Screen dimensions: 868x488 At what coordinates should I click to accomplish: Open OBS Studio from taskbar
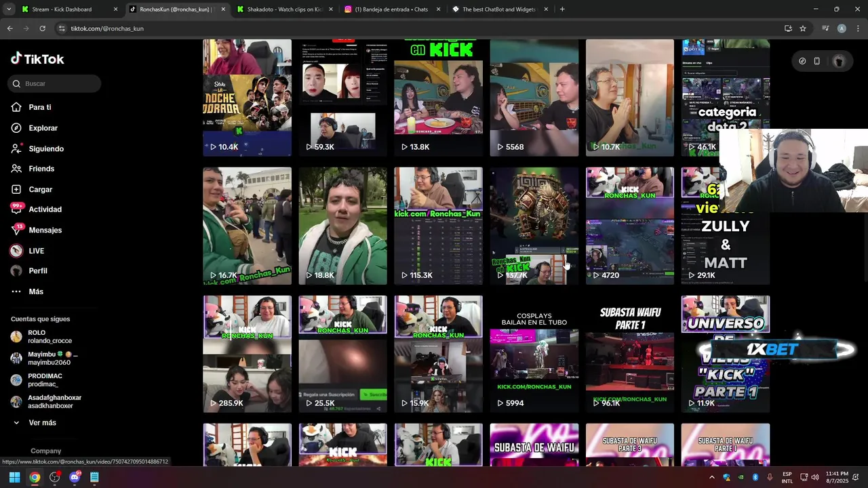[55, 477]
